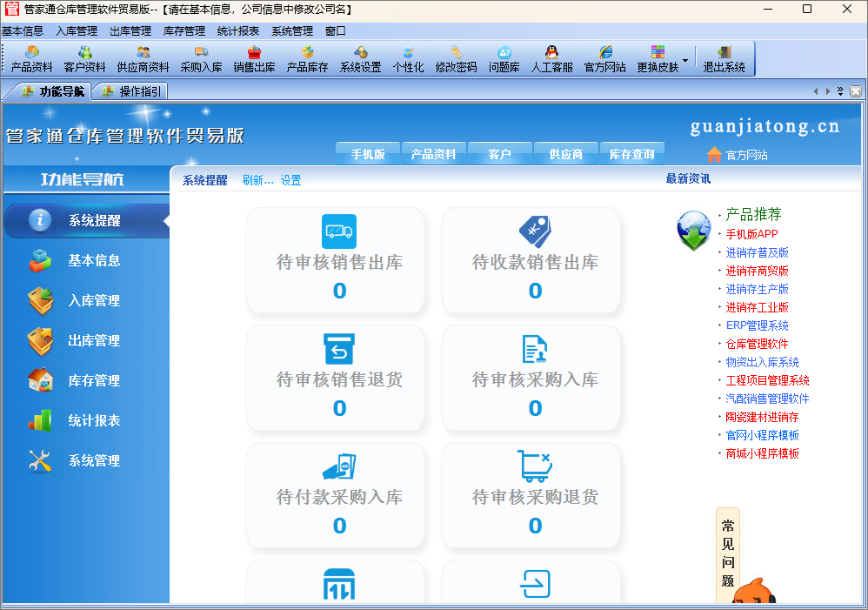Open the 进销存生产版 link
Viewport: 868px width, 610px height.
click(x=757, y=289)
